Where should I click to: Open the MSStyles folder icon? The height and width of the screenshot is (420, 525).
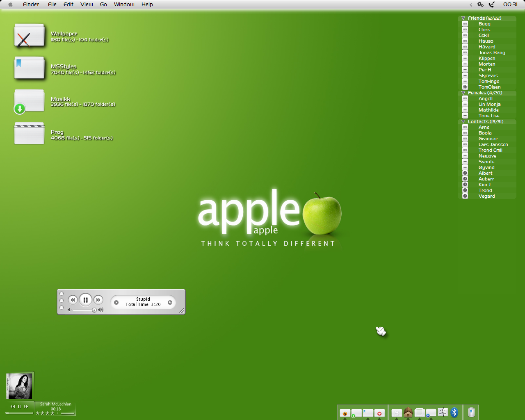[29, 68]
